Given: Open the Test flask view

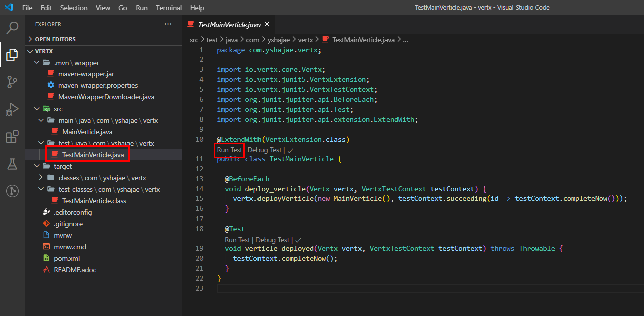Looking at the screenshot, I should pyautogui.click(x=12, y=164).
